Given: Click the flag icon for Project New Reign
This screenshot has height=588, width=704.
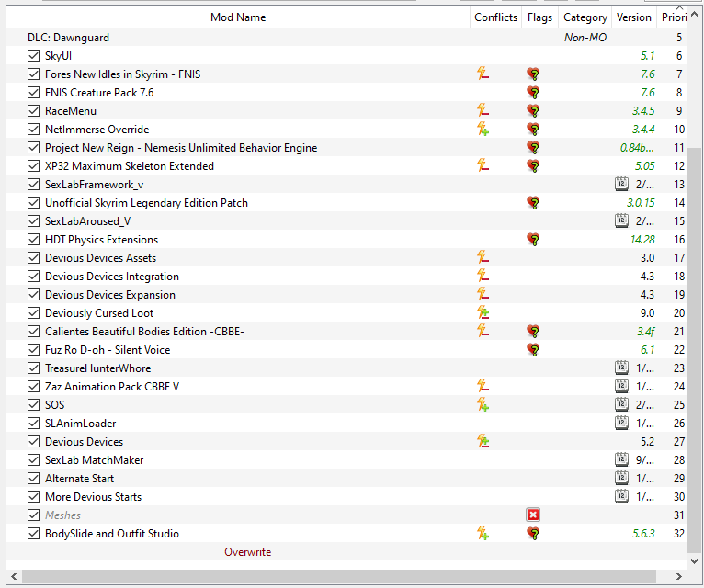Looking at the screenshot, I should tap(533, 147).
